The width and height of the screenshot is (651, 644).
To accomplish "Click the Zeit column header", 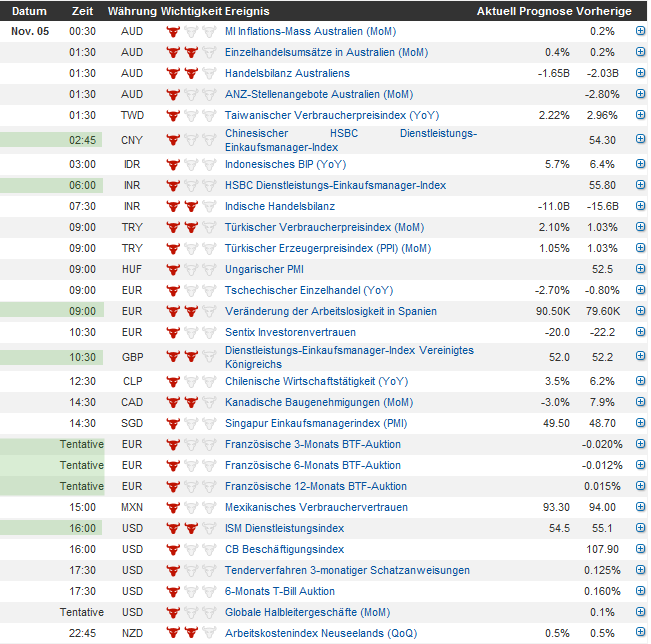I will click(82, 11).
